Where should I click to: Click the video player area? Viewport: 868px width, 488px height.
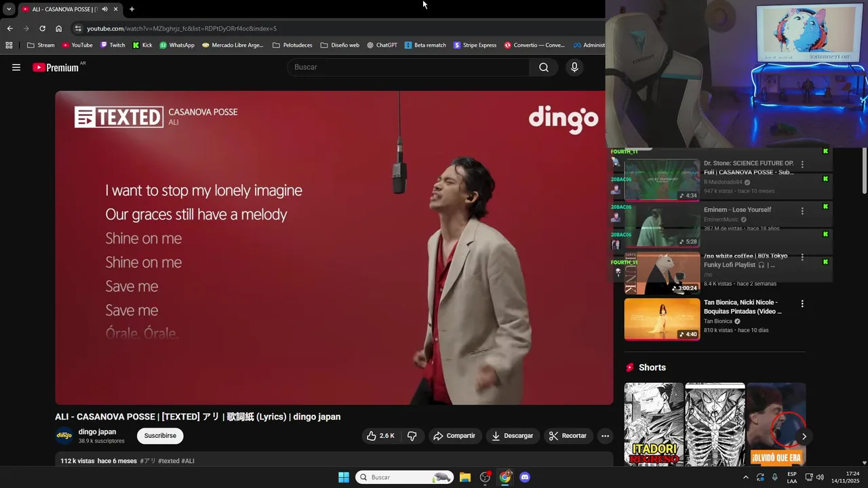click(334, 248)
